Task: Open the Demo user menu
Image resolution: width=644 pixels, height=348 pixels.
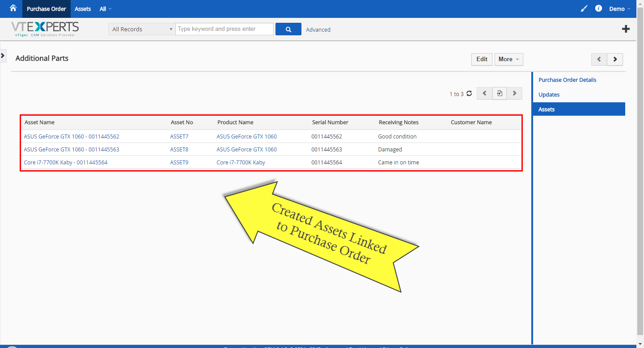Action: click(620, 9)
